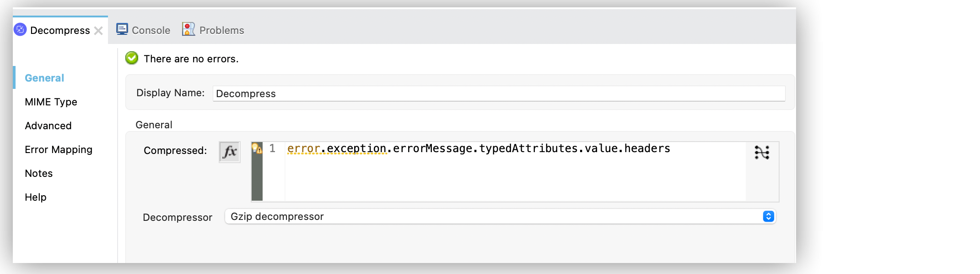Open the MIME Type section
The height and width of the screenshot is (274, 980).
[51, 102]
